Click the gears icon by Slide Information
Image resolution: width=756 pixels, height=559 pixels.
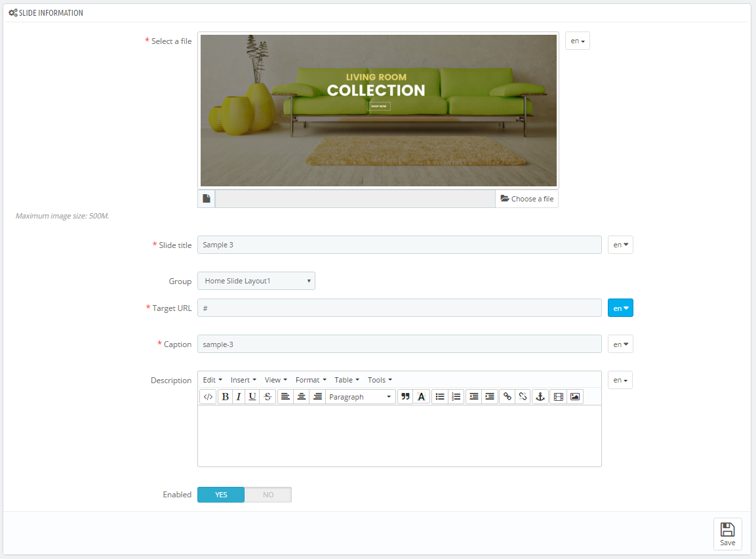(13, 13)
